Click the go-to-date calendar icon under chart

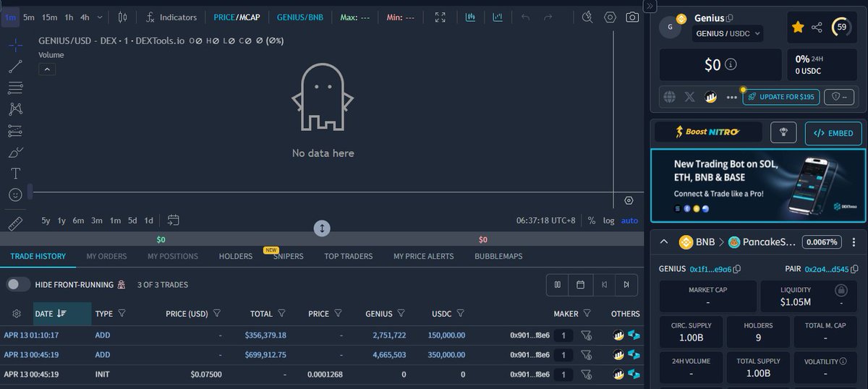(x=173, y=220)
